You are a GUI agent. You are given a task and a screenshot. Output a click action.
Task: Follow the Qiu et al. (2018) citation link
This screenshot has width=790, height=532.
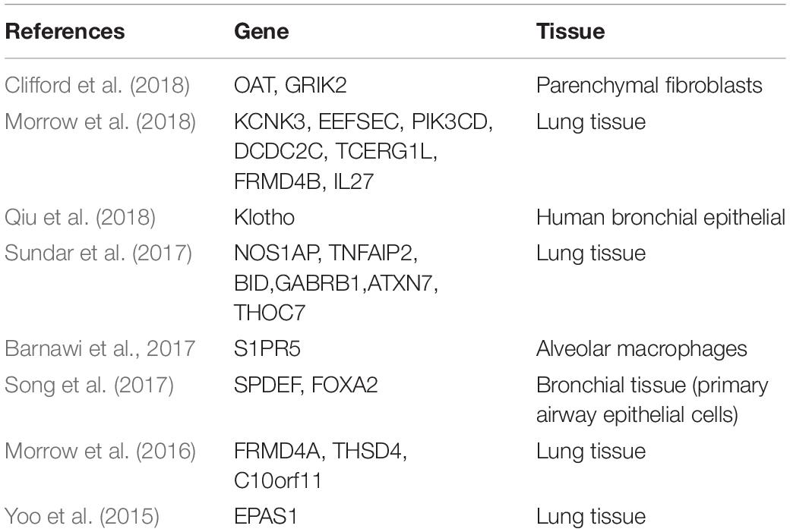(80, 218)
